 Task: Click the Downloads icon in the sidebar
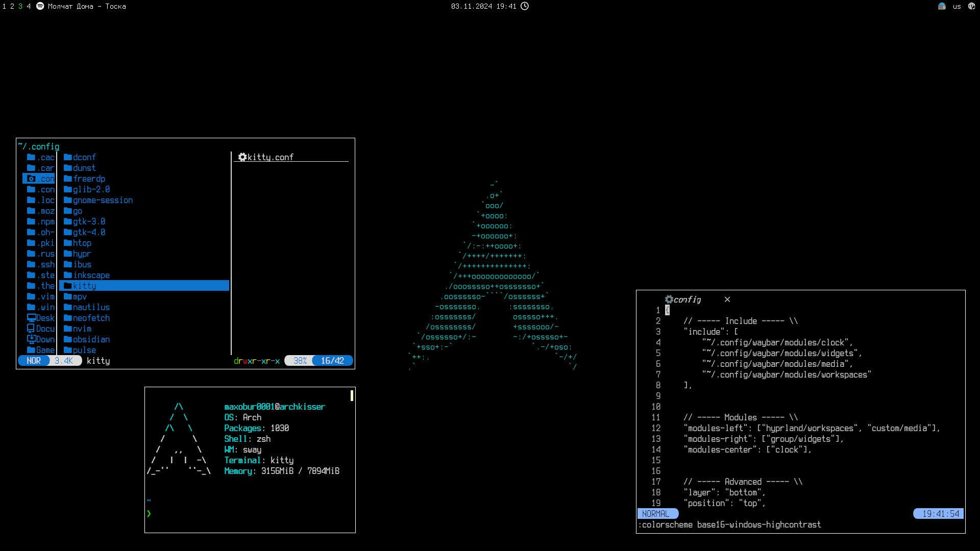click(x=31, y=339)
